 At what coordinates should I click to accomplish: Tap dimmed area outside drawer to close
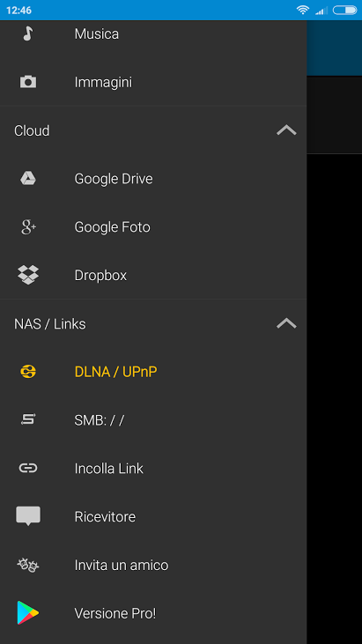pyautogui.click(x=334, y=370)
